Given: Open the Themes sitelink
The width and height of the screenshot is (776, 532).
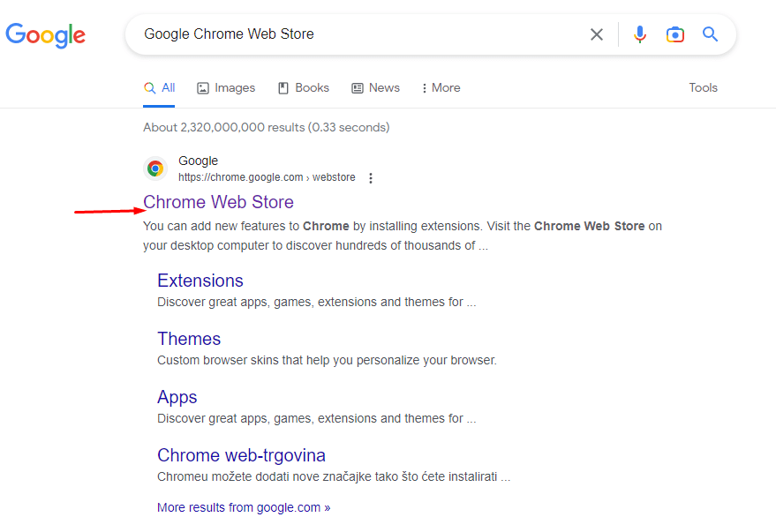Looking at the screenshot, I should 189,339.
